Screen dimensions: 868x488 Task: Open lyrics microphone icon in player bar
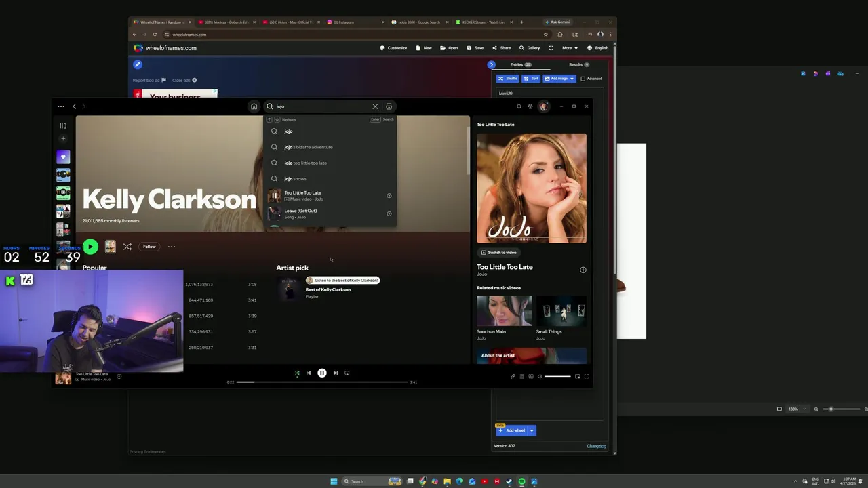(513, 376)
